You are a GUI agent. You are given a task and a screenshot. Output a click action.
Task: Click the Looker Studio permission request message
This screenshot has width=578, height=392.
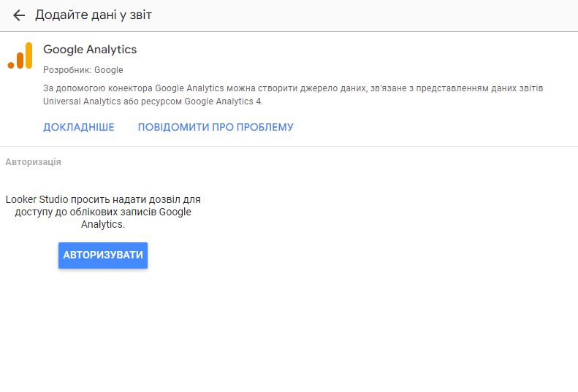(x=103, y=212)
